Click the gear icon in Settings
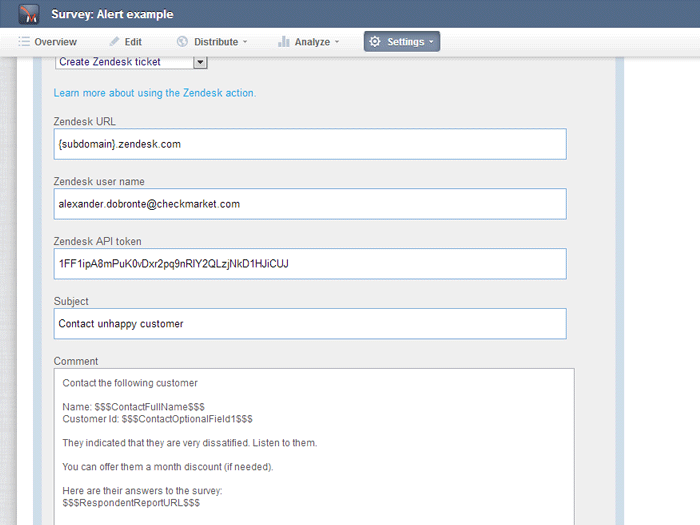Screen dimensions: 700x525 (x=374, y=42)
